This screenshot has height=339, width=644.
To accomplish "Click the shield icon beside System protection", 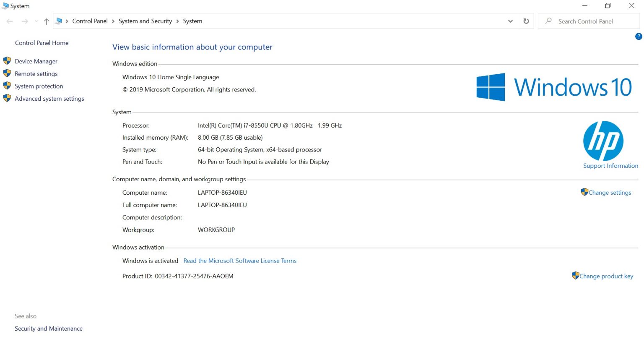I will pyautogui.click(x=7, y=86).
